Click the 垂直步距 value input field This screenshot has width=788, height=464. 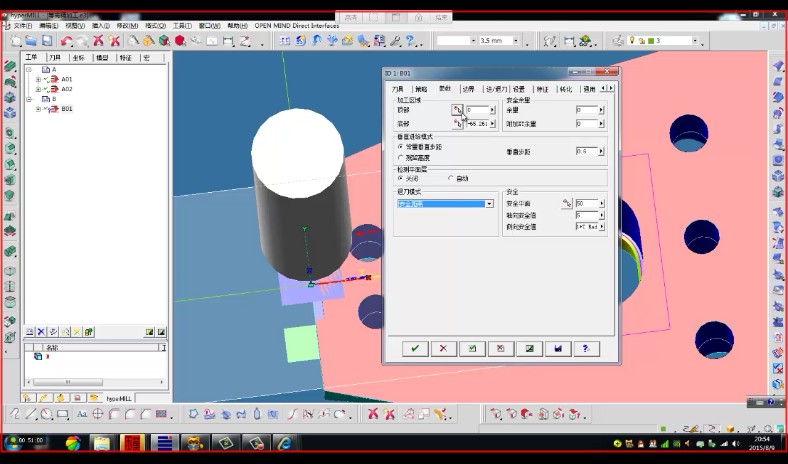(586, 151)
